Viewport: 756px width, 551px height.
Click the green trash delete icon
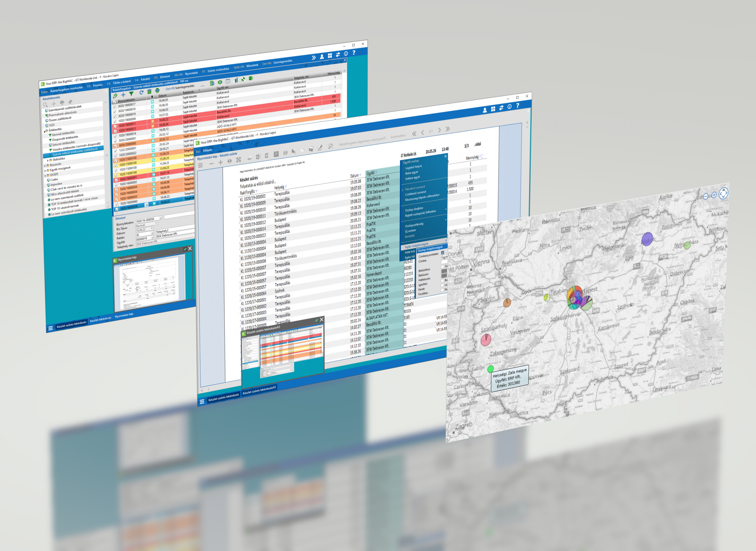(149, 91)
